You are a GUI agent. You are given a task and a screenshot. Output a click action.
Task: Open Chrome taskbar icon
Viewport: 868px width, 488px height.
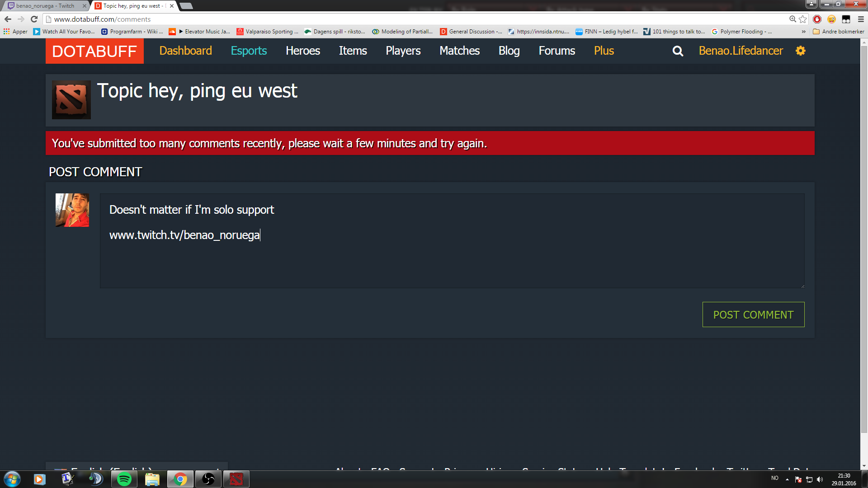pyautogui.click(x=180, y=479)
